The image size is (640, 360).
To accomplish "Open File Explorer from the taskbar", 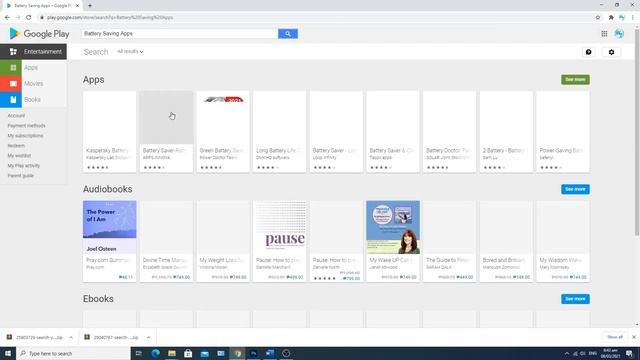I will pos(172,353).
